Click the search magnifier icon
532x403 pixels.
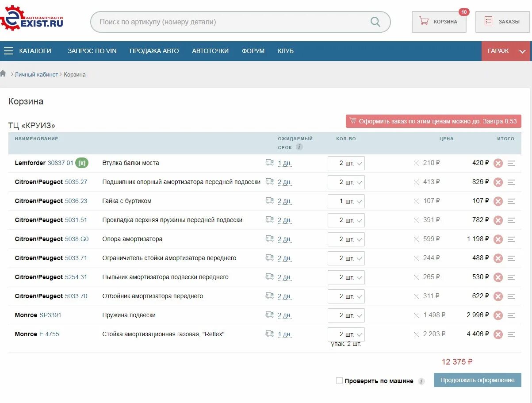pyautogui.click(x=375, y=22)
